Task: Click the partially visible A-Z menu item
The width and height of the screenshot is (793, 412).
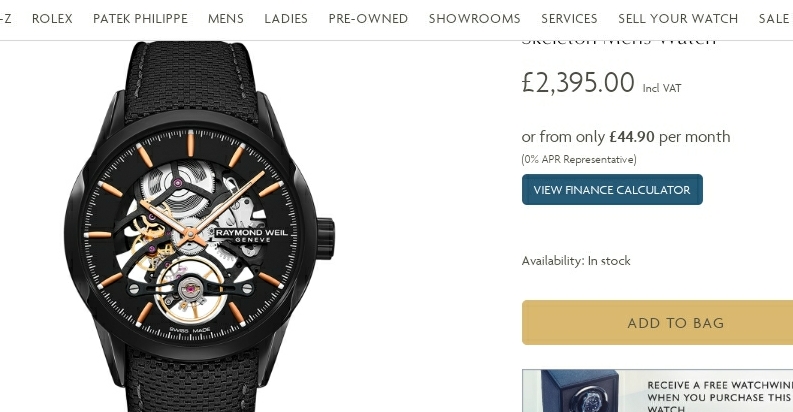Action: tap(6, 19)
